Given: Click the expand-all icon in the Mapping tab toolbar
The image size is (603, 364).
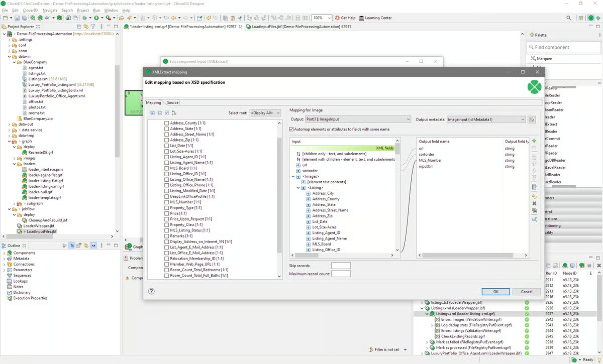Looking at the screenshot, I should (153, 113).
